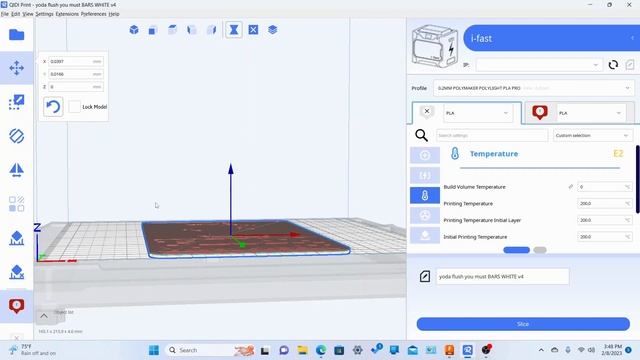
Task: Choose the extruder selection tool in left sidebar
Action: click(16, 306)
